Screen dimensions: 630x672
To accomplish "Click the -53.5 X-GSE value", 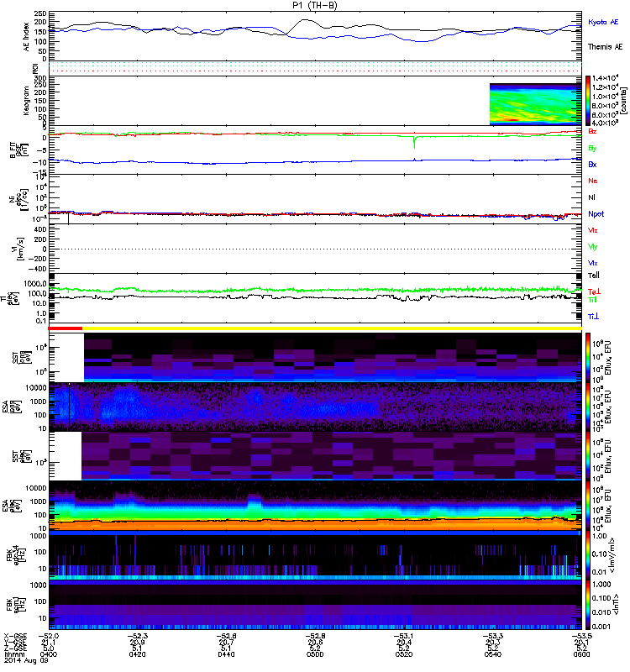I will click(x=582, y=636).
